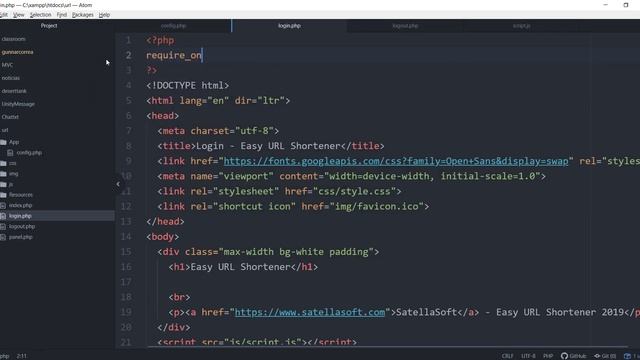Expand the css folder in tree
Image resolution: width=640 pixels, height=360 pixels.
(x=13, y=163)
